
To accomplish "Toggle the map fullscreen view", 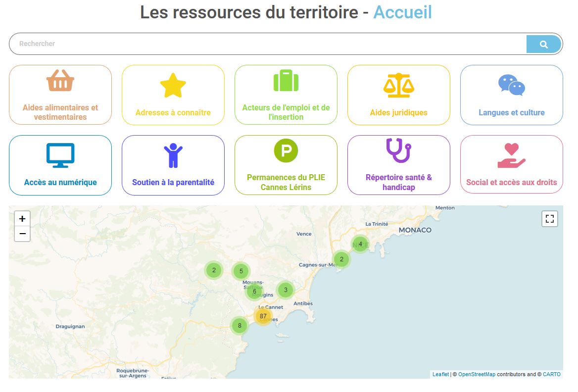I will pyautogui.click(x=550, y=219).
